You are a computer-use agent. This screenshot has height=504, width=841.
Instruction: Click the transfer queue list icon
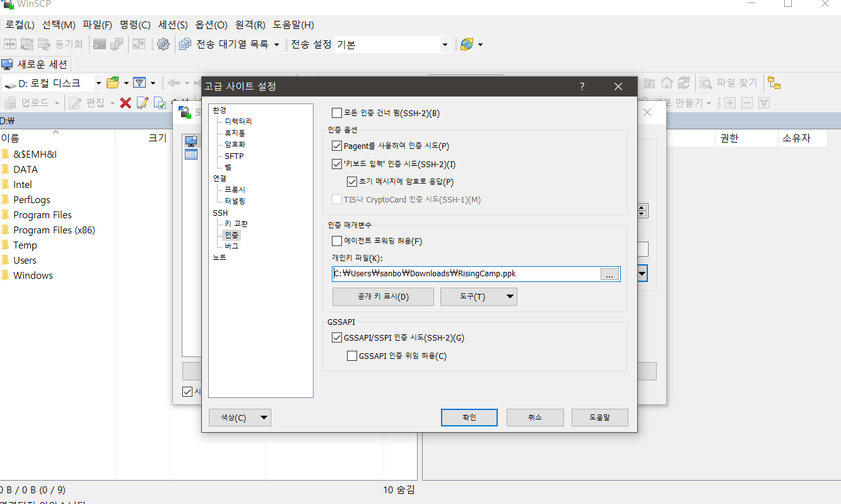click(185, 44)
